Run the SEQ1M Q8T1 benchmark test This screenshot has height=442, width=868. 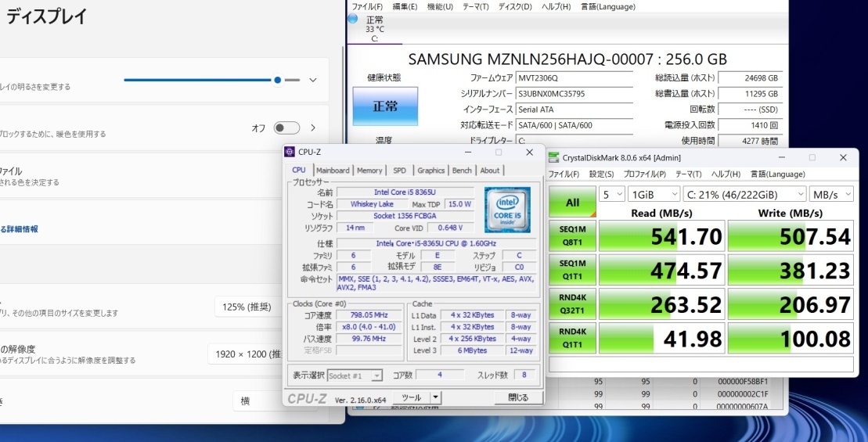[x=573, y=236]
